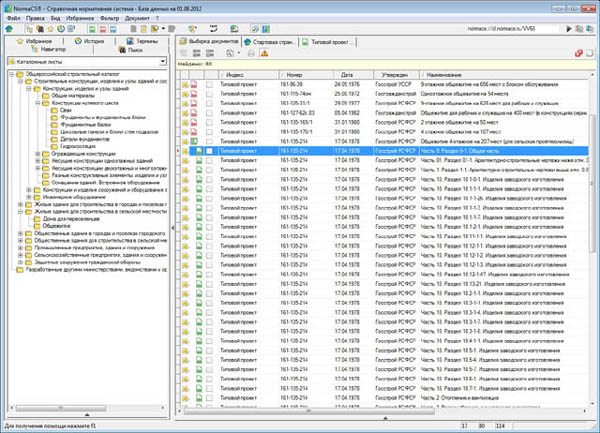This screenshot has width=600, height=433.
Task: Open the 'Поиск' panel tab
Action: tap(130, 50)
